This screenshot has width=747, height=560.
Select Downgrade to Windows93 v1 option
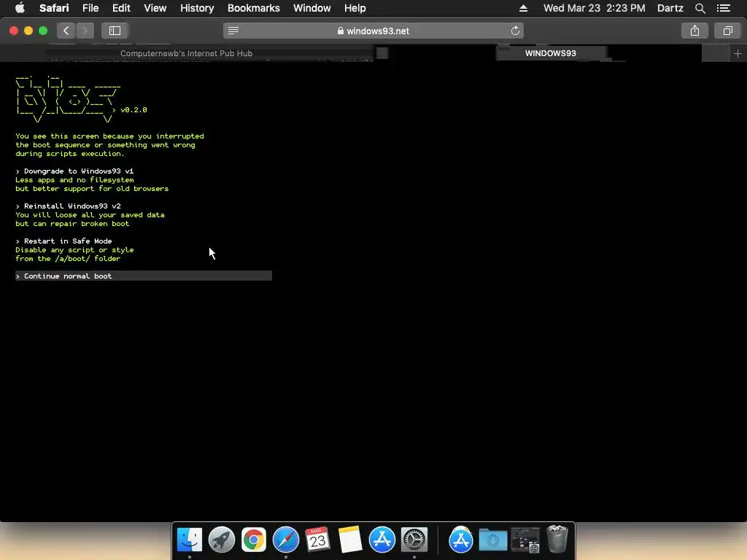point(75,171)
